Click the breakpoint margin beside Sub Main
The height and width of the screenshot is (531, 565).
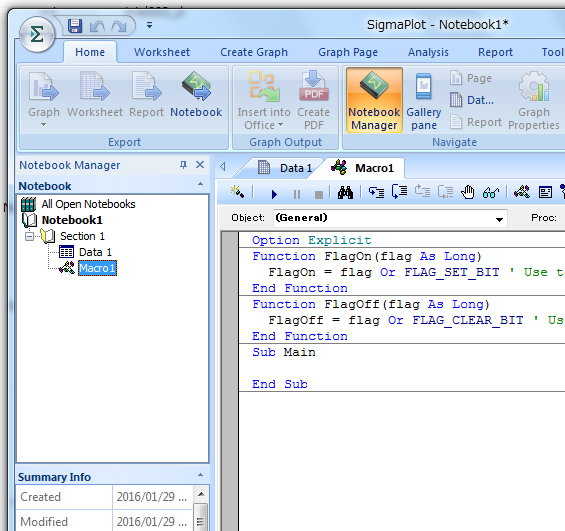[230, 352]
